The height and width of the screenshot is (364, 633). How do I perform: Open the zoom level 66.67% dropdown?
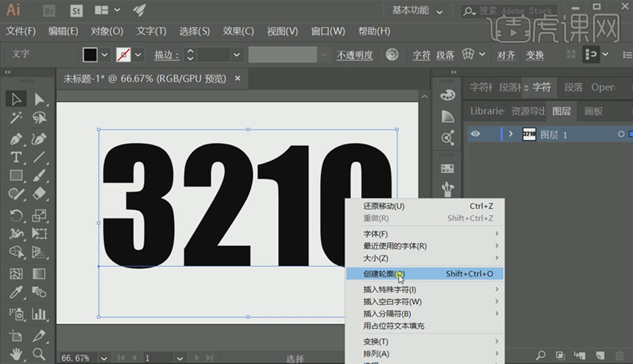point(102,358)
